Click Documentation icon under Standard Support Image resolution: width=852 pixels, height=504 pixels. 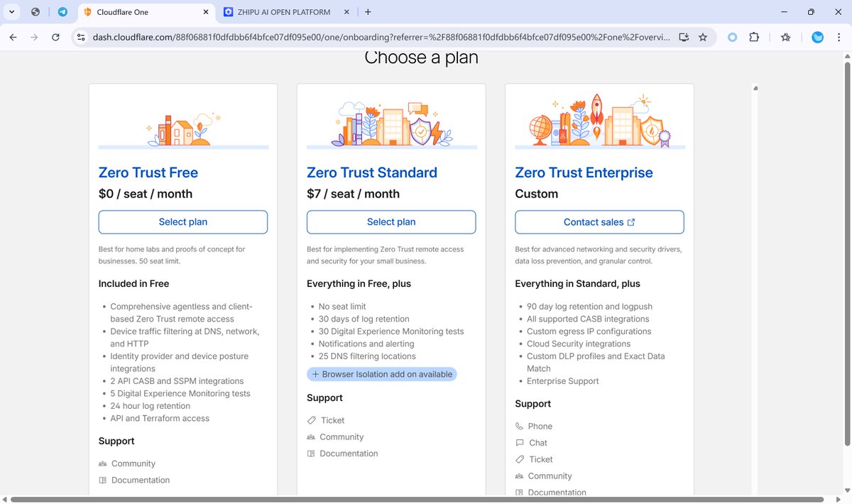(x=311, y=454)
